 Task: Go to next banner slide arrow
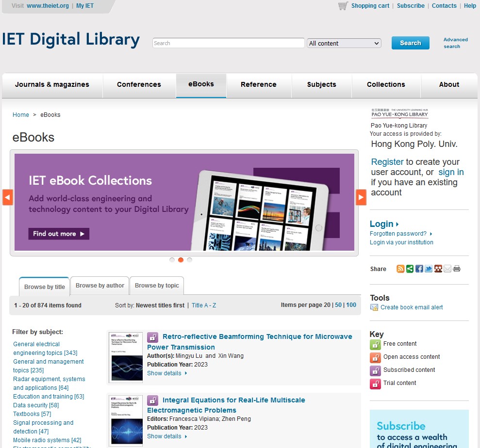pos(361,197)
